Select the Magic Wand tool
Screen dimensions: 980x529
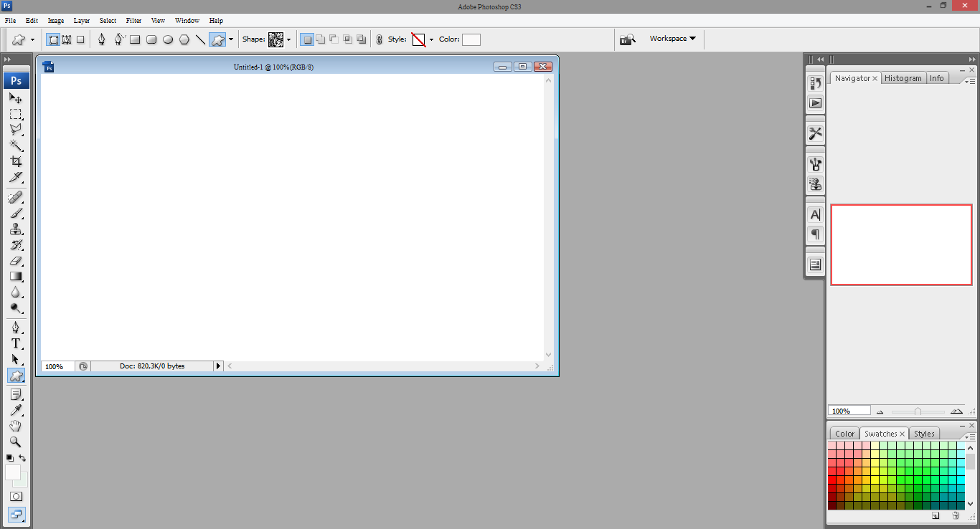click(x=16, y=146)
